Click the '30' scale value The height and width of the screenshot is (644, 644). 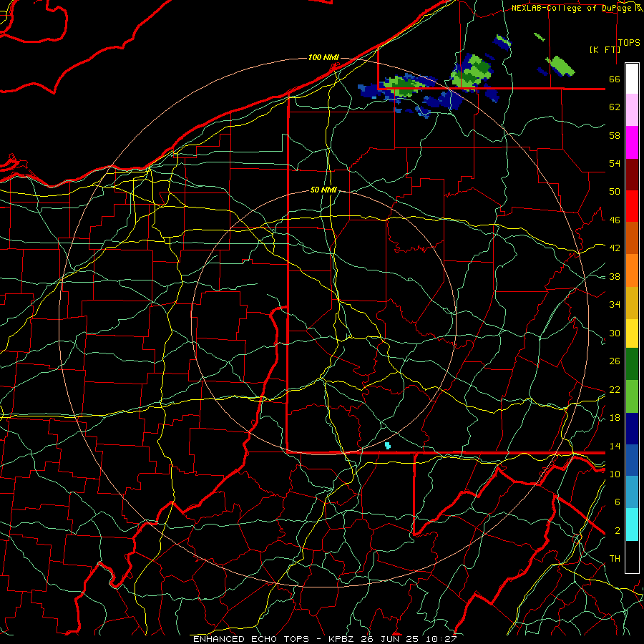[x=615, y=333]
